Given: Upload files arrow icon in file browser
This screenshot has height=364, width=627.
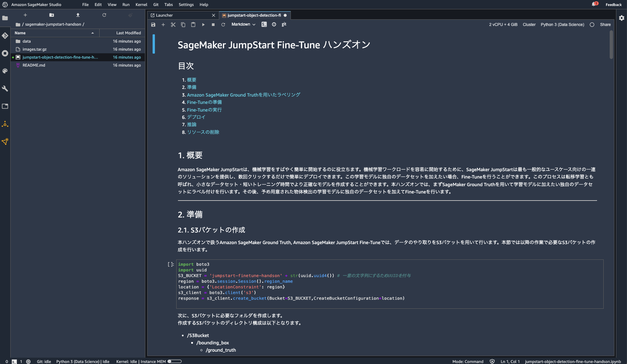Looking at the screenshot, I should [x=78, y=15].
